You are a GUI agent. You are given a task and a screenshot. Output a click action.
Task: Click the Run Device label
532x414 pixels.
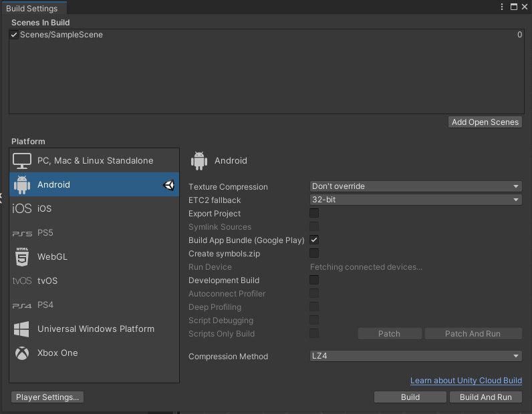210,267
